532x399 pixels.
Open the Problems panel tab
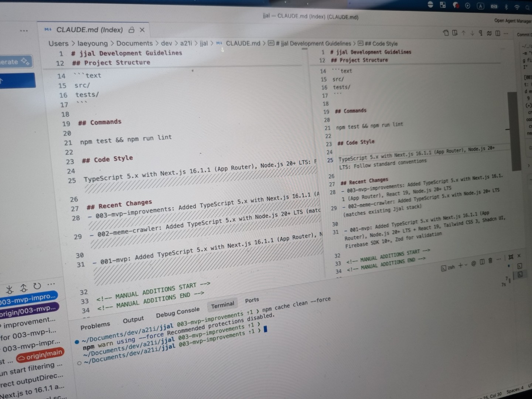pos(95,325)
